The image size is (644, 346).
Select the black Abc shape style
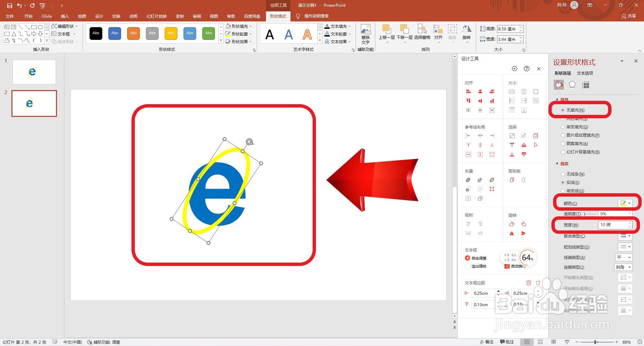(96, 33)
